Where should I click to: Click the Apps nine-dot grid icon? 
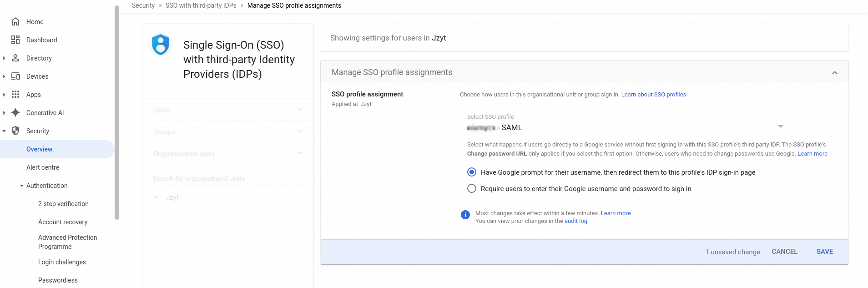point(15,95)
